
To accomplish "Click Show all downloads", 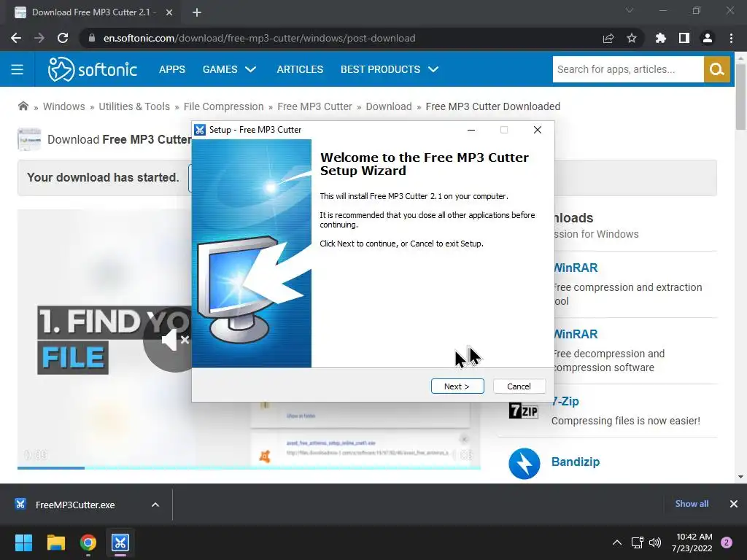I will click(x=692, y=504).
